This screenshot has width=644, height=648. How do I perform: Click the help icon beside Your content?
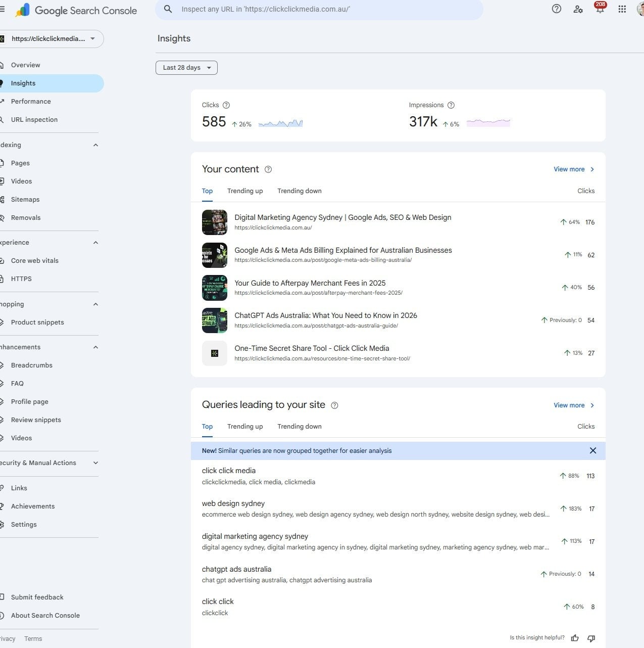click(x=268, y=169)
